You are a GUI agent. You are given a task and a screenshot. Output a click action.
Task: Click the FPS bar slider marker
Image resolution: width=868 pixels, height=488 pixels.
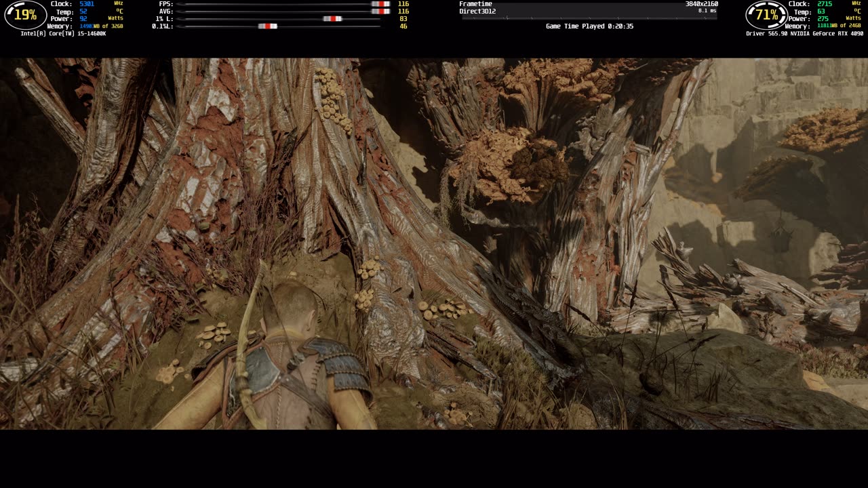coord(380,4)
